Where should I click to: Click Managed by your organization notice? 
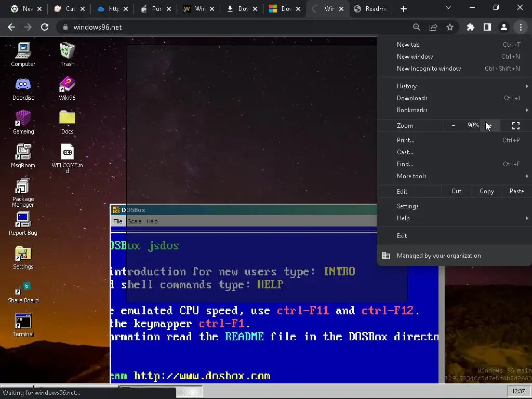pyautogui.click(x=455, y=256)
